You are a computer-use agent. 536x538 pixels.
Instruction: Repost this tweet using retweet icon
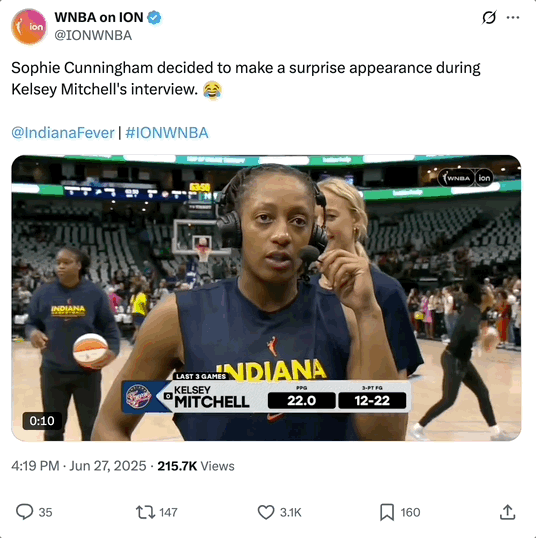coord(145,512)
